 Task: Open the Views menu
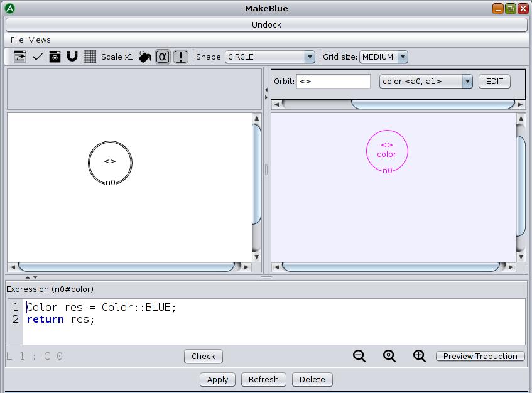[x=40, y=40]
